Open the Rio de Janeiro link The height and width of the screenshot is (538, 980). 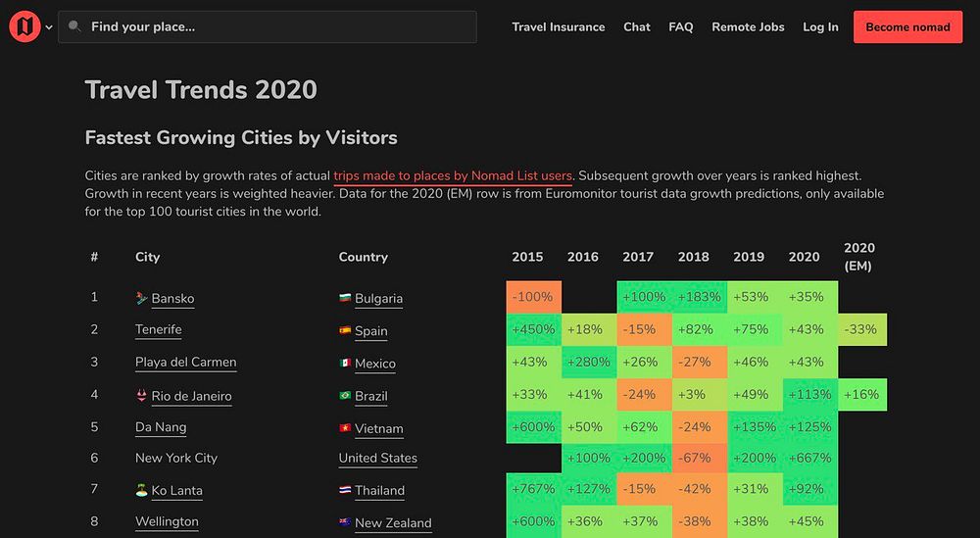point(191,396)
